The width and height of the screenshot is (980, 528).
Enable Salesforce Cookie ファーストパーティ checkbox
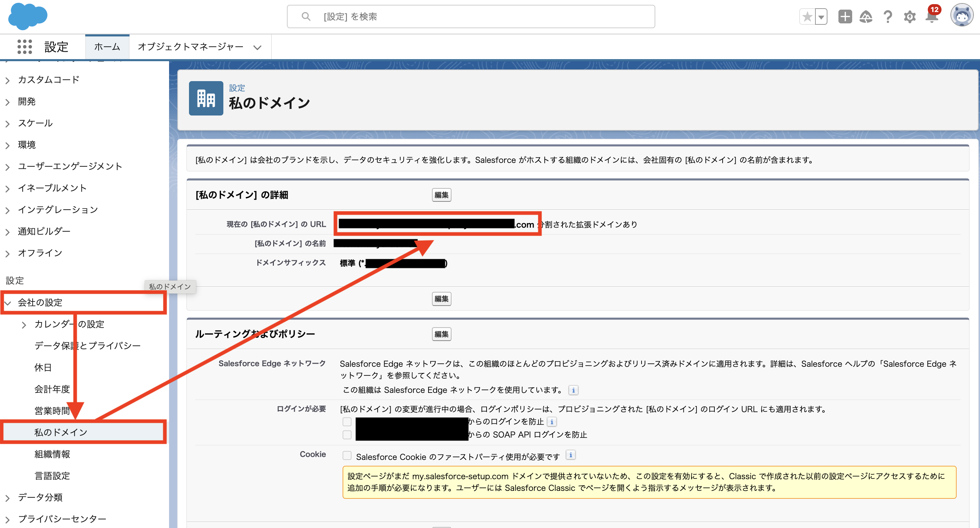pyautogui.click(x=347, y=455)
